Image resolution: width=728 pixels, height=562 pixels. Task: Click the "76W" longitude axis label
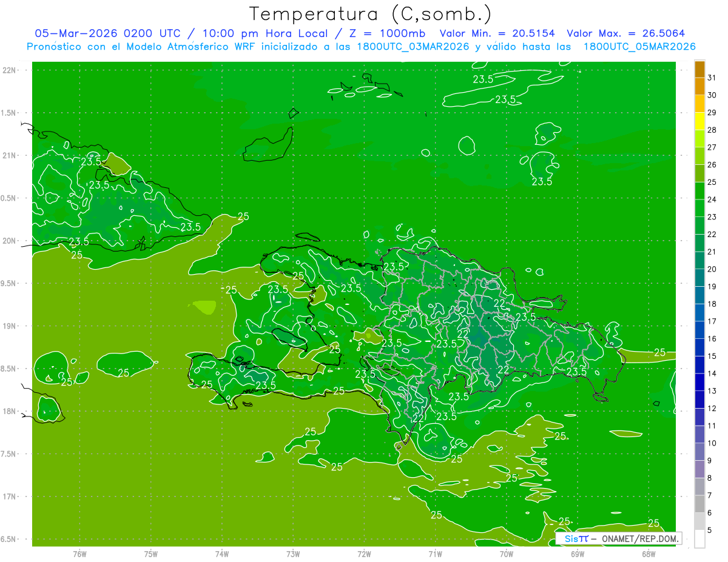pos(79,554)
